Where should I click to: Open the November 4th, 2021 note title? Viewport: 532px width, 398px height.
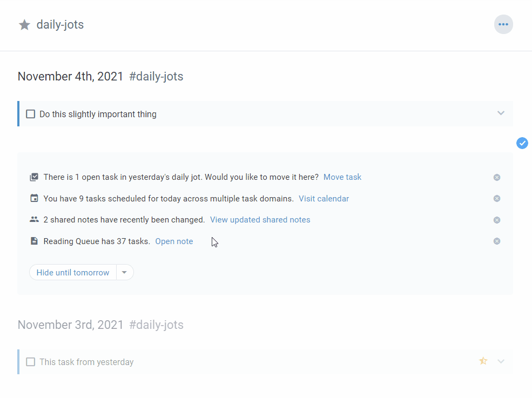coord(70,76)
